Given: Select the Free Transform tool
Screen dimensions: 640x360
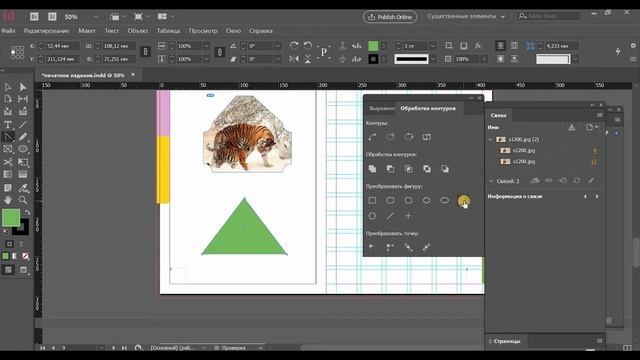Looking at the screenshot, I should point(23,162).
